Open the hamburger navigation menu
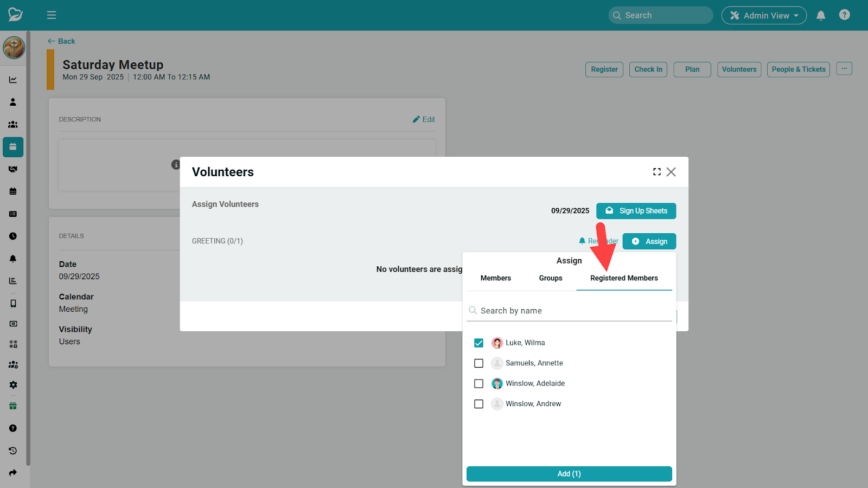The height and width of the screenshot is (488, 868). (x=52, y=15)
